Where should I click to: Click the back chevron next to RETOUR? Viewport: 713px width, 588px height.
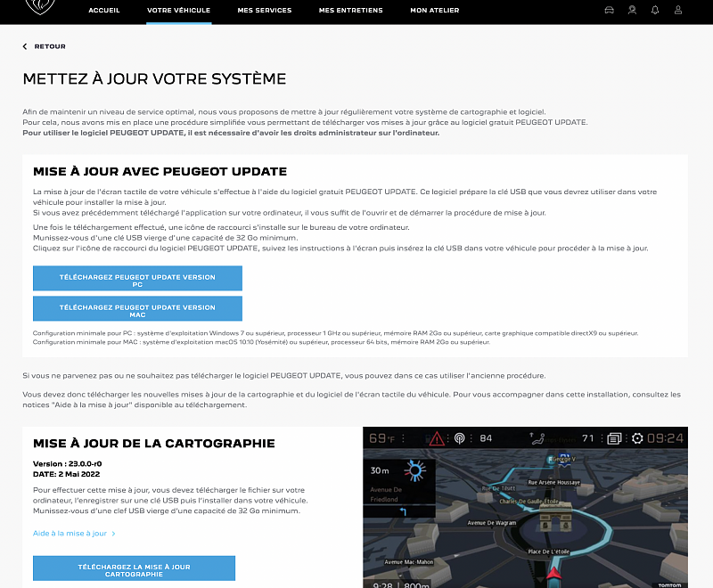coord(25,46)
